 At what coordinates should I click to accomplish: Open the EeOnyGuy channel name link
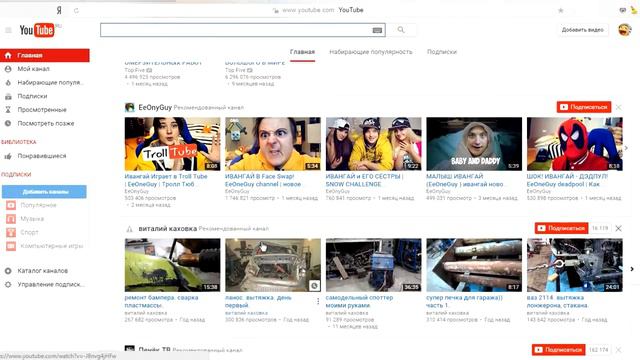[155, 107]
